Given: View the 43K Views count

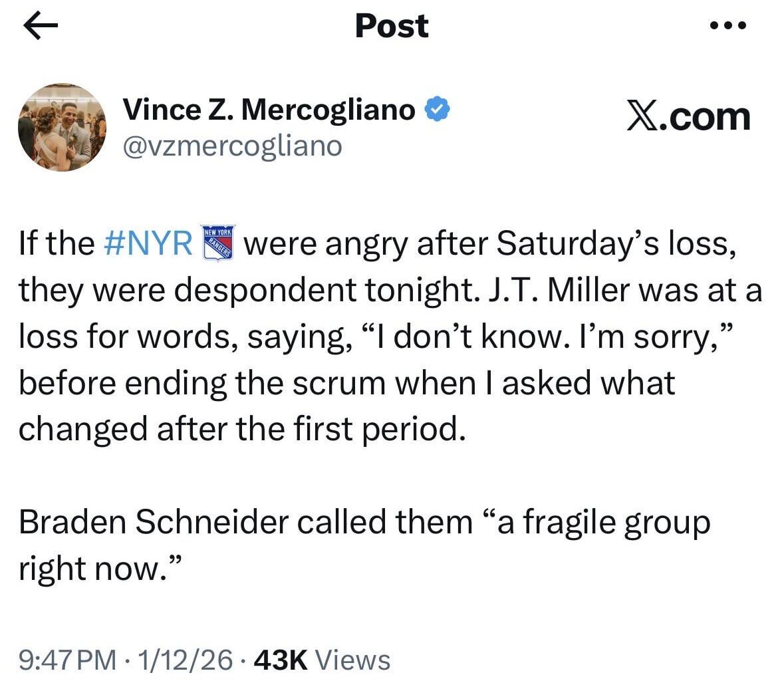Looking at the screenshot, I should pos(323,660).
